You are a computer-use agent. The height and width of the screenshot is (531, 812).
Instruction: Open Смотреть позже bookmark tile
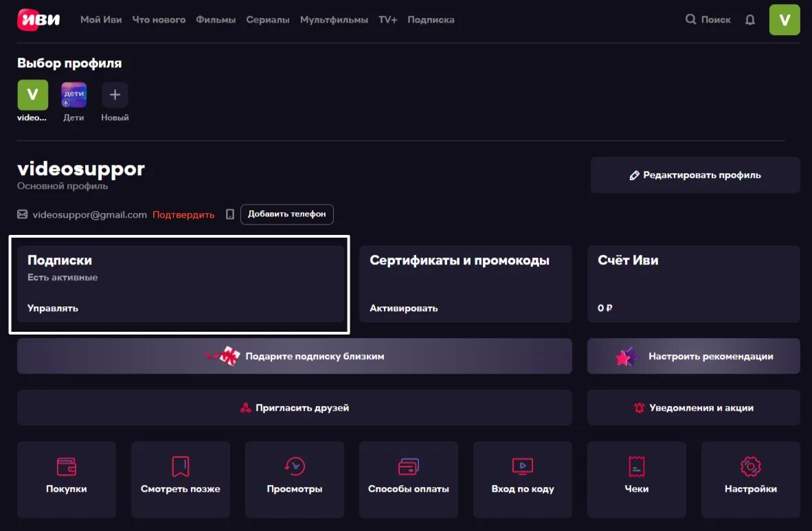pyautogui.click(x=180, y=479)
